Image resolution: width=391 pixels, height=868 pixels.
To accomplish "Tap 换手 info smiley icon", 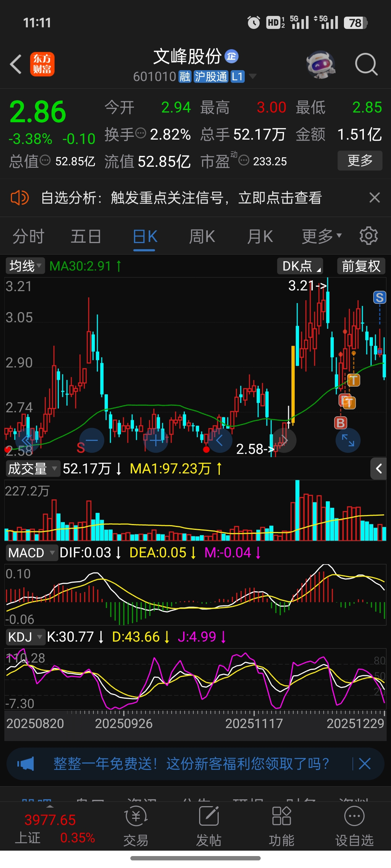I will pyautogui.click(x=140, y=133).
